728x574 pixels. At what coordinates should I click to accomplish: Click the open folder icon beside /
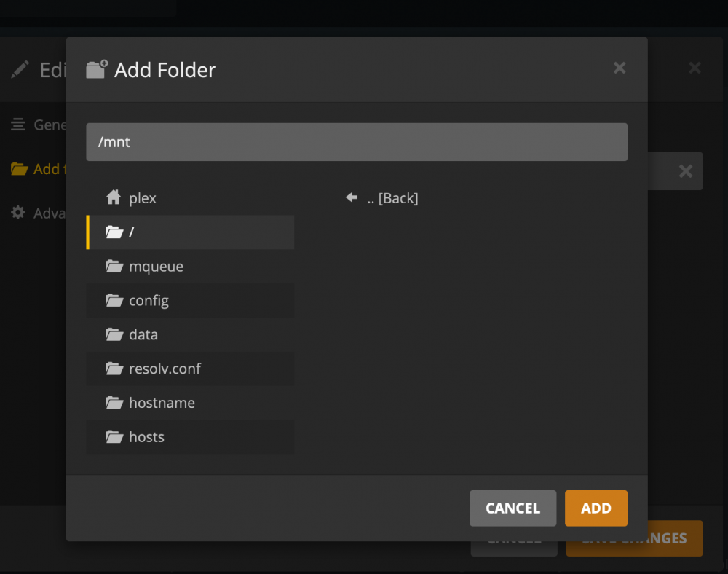point(114,232)
